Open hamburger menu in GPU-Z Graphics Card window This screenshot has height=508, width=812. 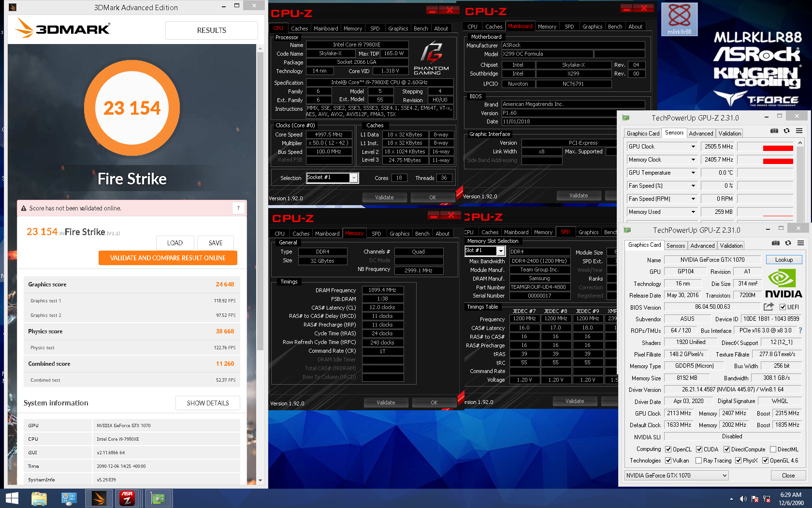click(801, 243)
